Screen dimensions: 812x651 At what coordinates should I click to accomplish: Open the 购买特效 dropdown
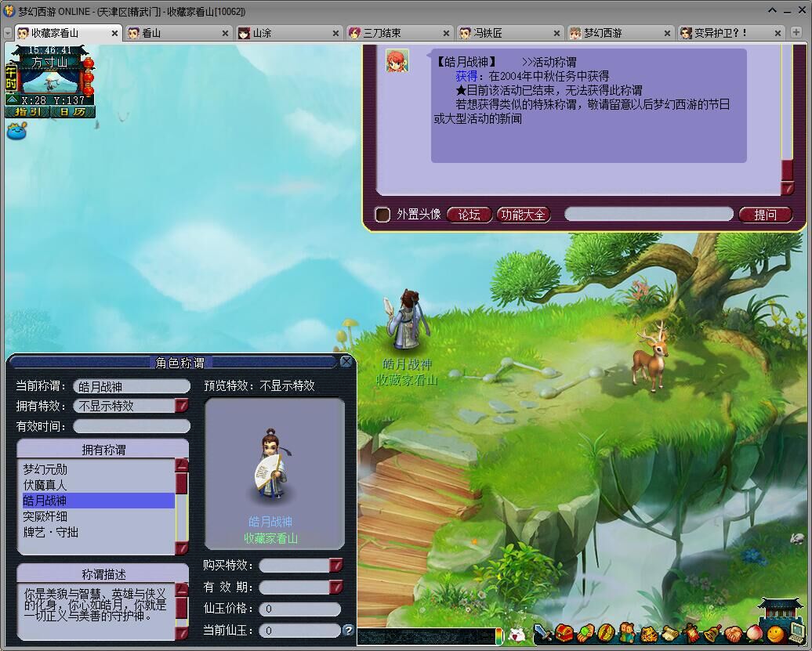point(335,565)
